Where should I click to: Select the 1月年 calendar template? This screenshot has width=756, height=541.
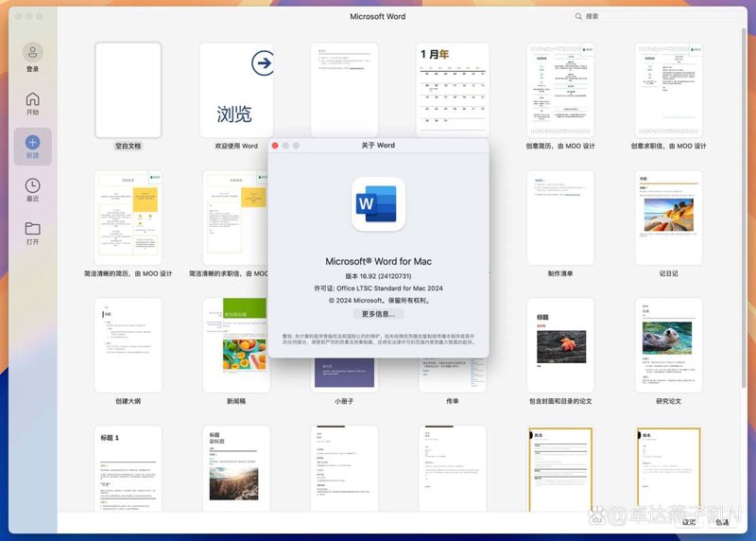(453, 90)
